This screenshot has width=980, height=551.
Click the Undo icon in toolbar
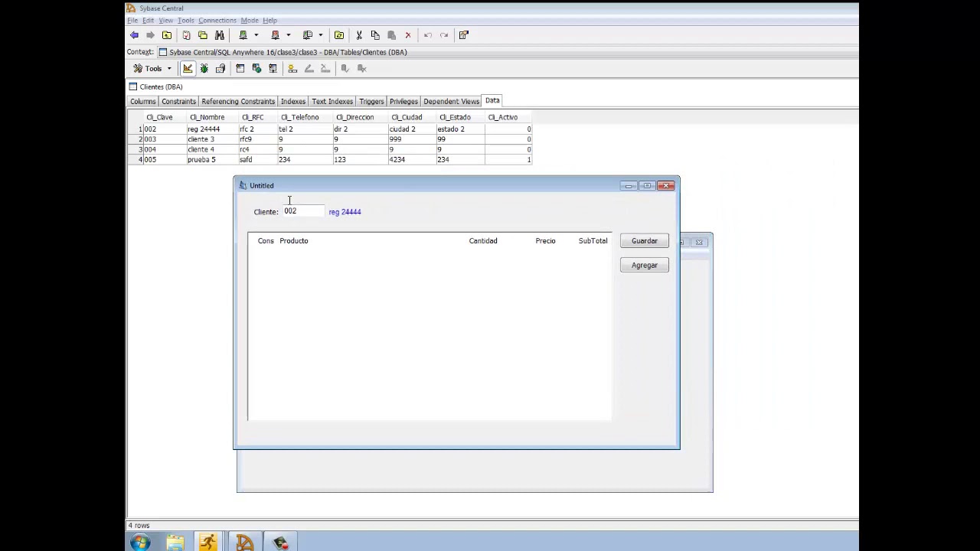point(428,35)
